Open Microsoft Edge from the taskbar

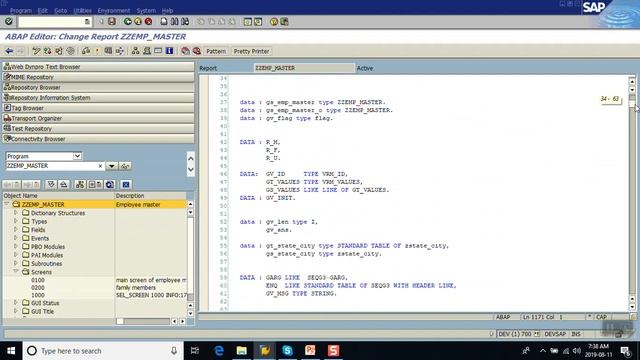pos(219,351)
